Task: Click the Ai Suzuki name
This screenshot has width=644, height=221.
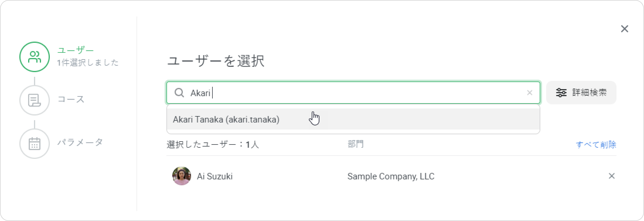Action: tap(215, 176)
